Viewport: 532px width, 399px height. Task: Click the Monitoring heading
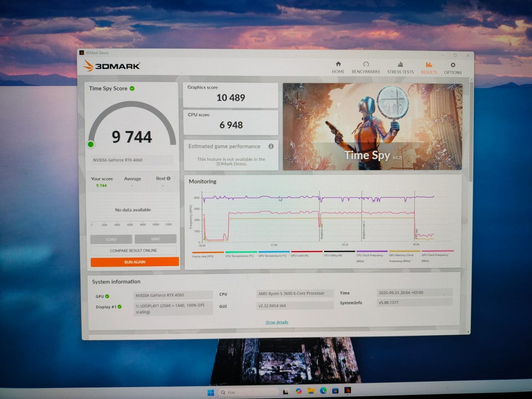203,182
